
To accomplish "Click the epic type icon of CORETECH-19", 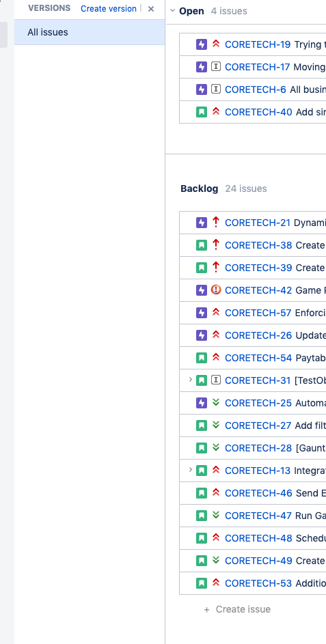I will pos(202,44).
